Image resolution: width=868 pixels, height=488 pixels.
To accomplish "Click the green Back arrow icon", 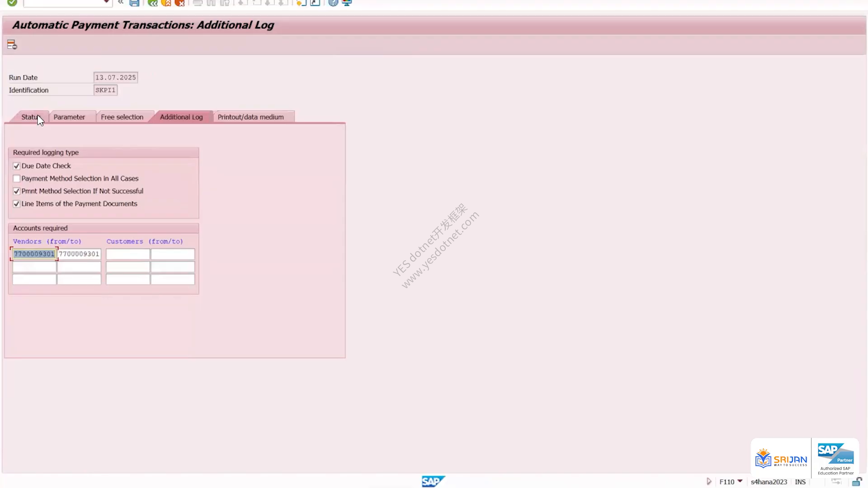I will (153, 3).
